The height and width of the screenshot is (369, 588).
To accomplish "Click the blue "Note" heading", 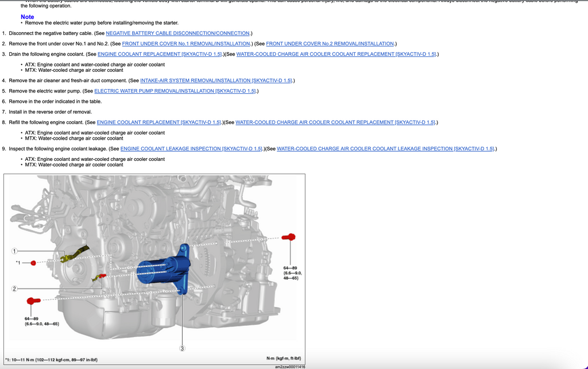I will [x=28, y=17].
